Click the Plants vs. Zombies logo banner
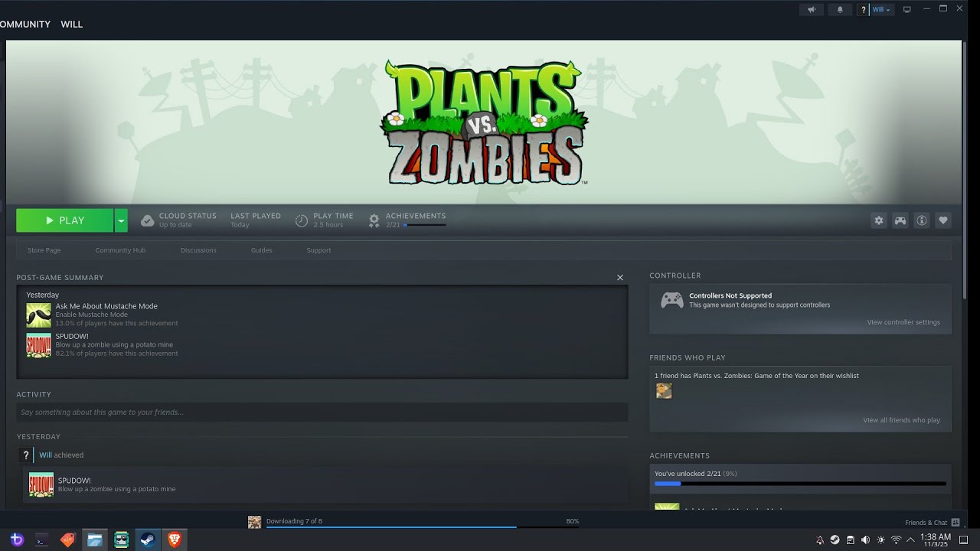This screenshot has width=980, height=551. [x=484, y=122]
